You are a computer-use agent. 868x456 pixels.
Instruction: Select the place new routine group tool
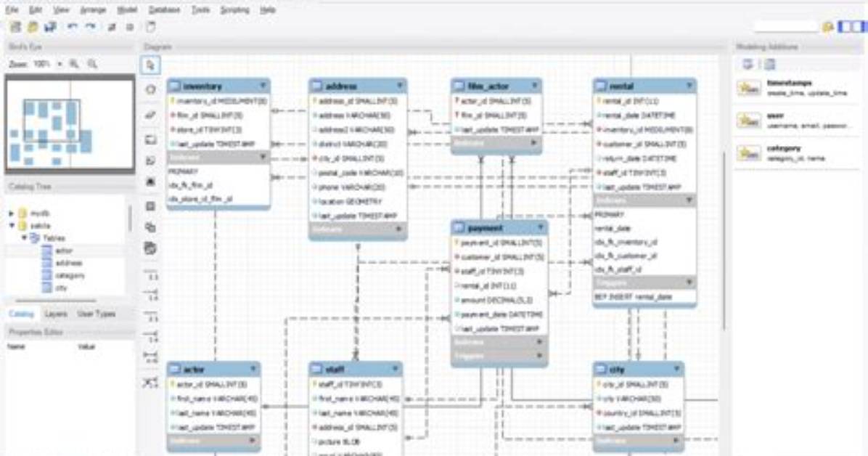tap(150, 248)
